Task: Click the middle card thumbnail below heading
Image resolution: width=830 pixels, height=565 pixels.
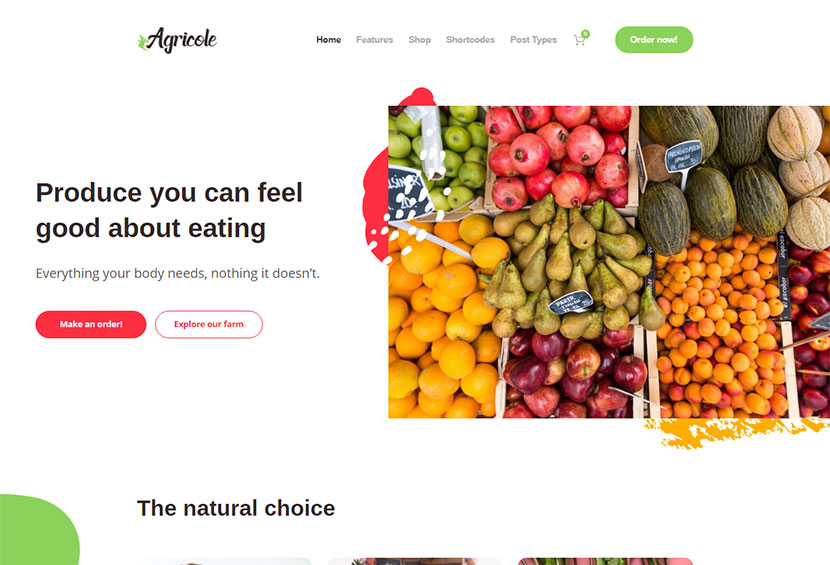Action: coord(415,561)
